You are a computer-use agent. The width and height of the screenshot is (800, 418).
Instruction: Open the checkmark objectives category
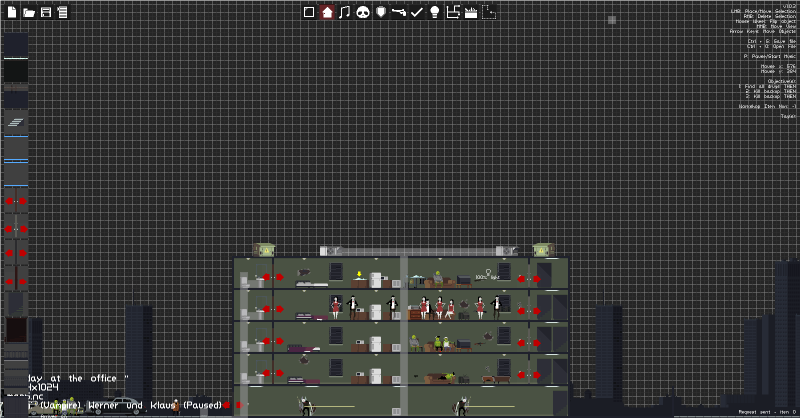[417, 12]
